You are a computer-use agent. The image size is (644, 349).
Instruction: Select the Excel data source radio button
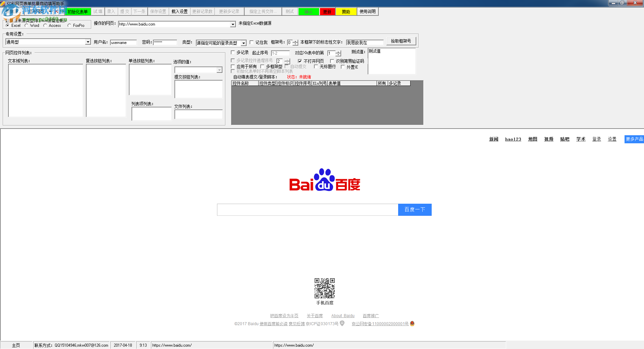tap(8, 26)
